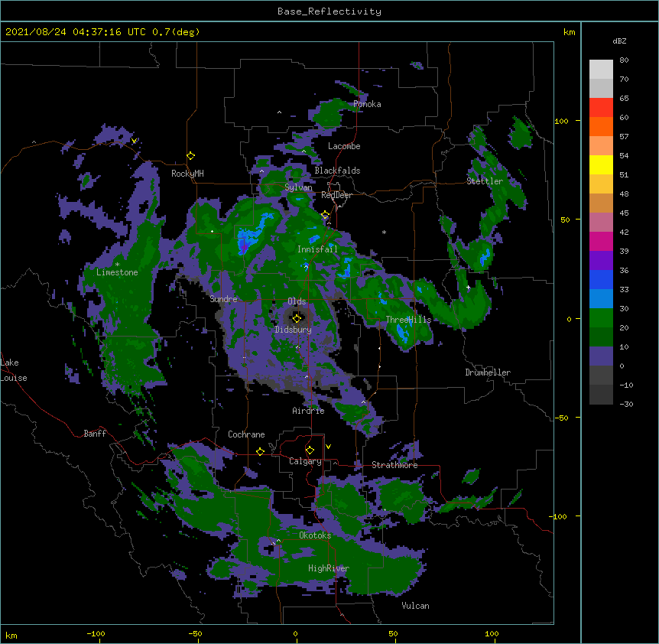Click the RockyMH label

pos(187,174)
